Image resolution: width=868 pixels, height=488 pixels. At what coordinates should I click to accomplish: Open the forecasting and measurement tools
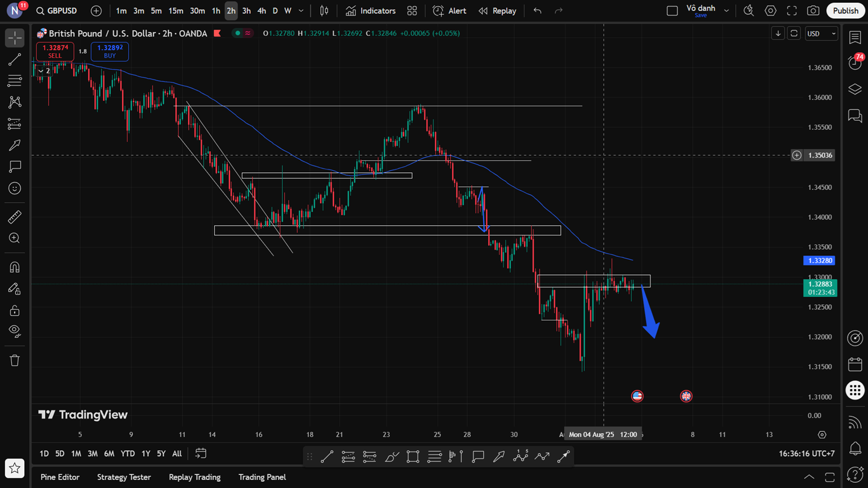(15, 124)
